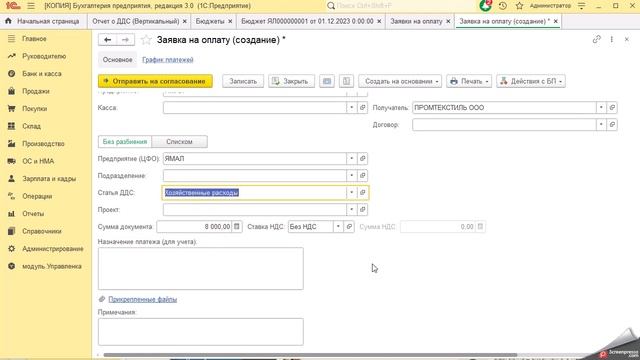Open the more options three-dot icon
This screenshot has height=360, width=640.
click(611, 39)
